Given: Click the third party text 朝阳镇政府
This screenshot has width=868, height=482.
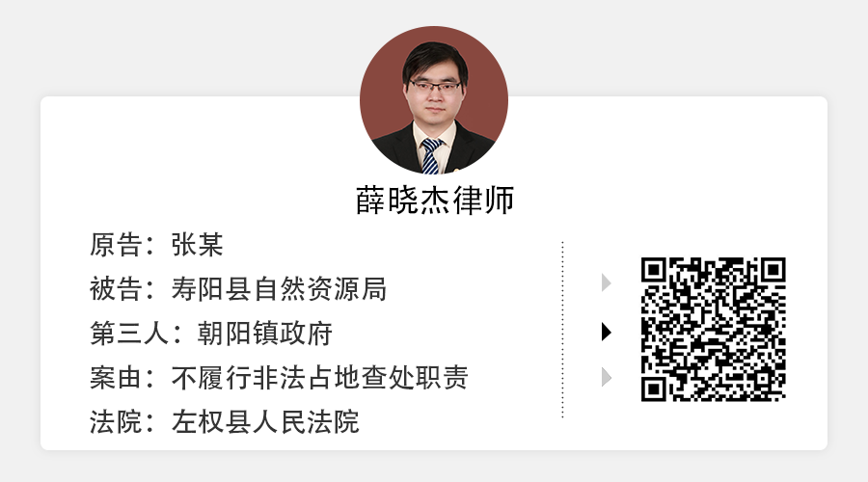Looking at the screenshot, I should 264,334.
